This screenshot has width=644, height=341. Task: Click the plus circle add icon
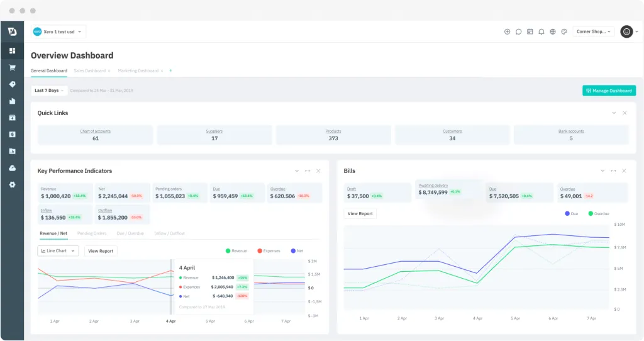(508, 31)
